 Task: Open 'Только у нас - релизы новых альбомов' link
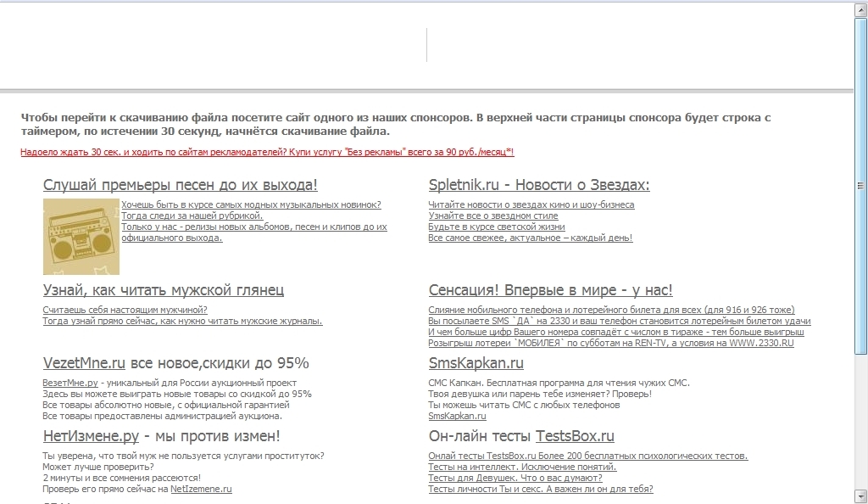[x=254, y=232]
